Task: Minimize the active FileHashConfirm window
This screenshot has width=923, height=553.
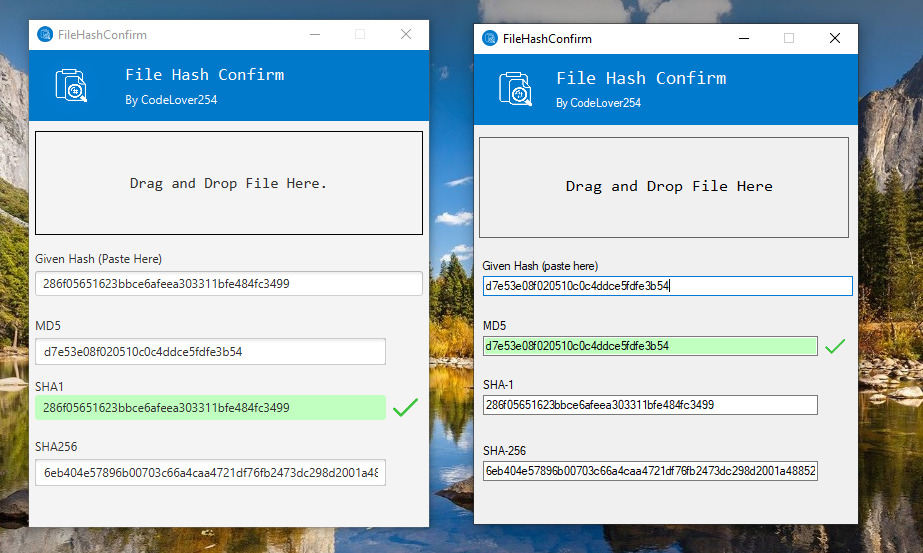Action: click(744, 39)
